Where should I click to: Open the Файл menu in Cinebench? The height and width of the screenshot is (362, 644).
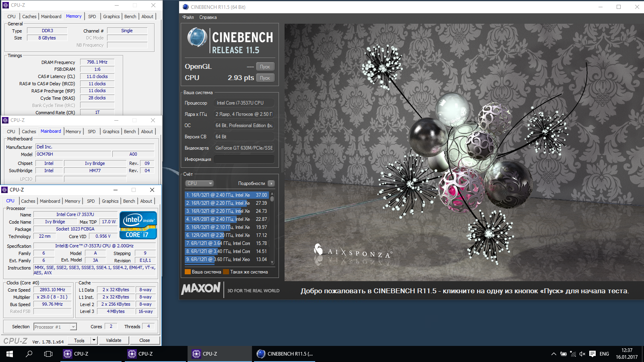188,17
